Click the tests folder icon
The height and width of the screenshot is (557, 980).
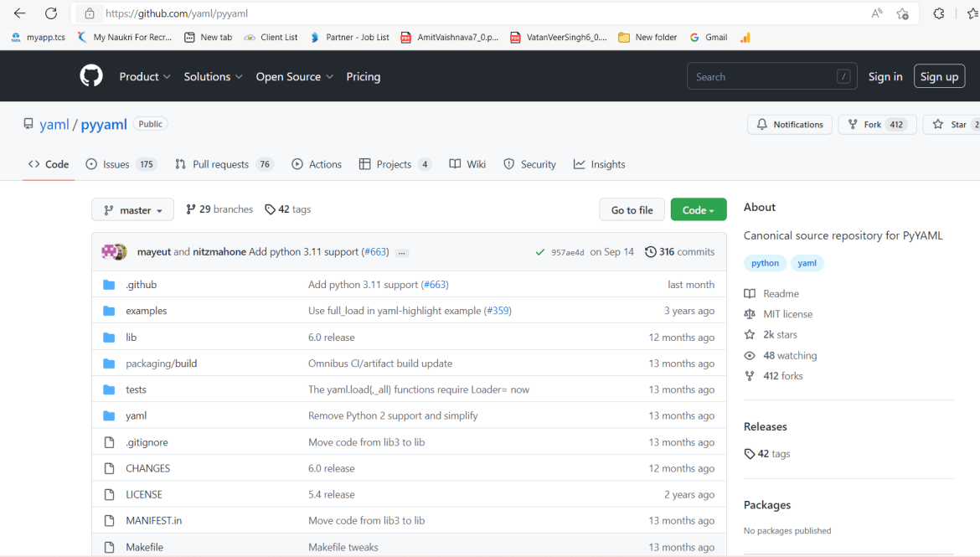tap(109, 389)
